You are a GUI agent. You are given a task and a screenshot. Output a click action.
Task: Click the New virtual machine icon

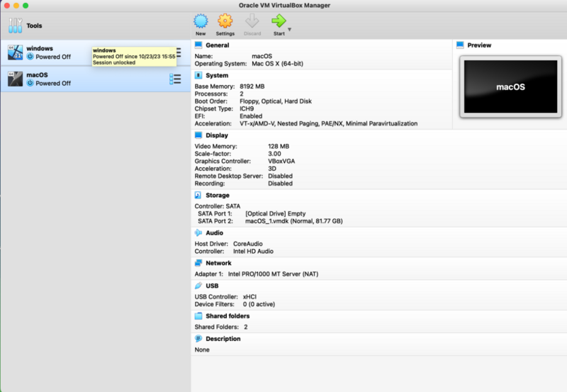click(x=201, y=21)
